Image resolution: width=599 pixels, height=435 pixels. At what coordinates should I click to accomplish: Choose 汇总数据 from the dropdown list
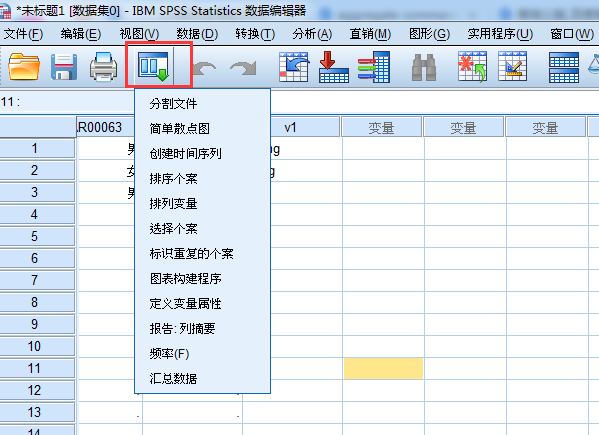(202, 379)
